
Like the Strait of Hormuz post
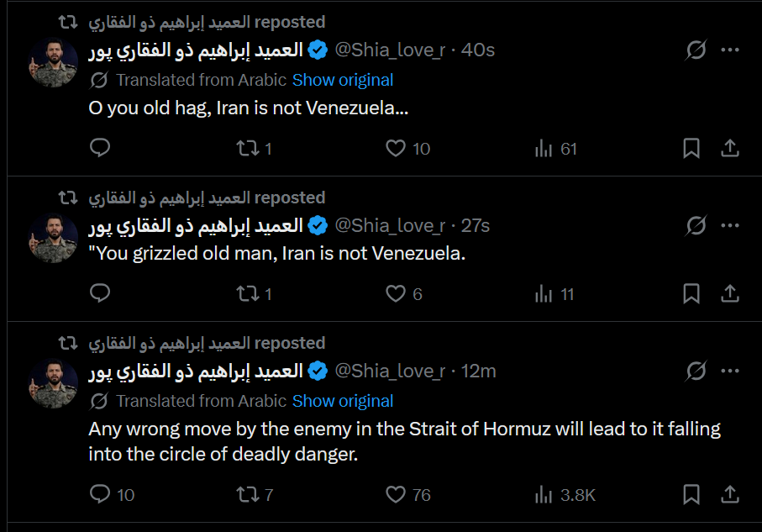(x=396, y=494)
